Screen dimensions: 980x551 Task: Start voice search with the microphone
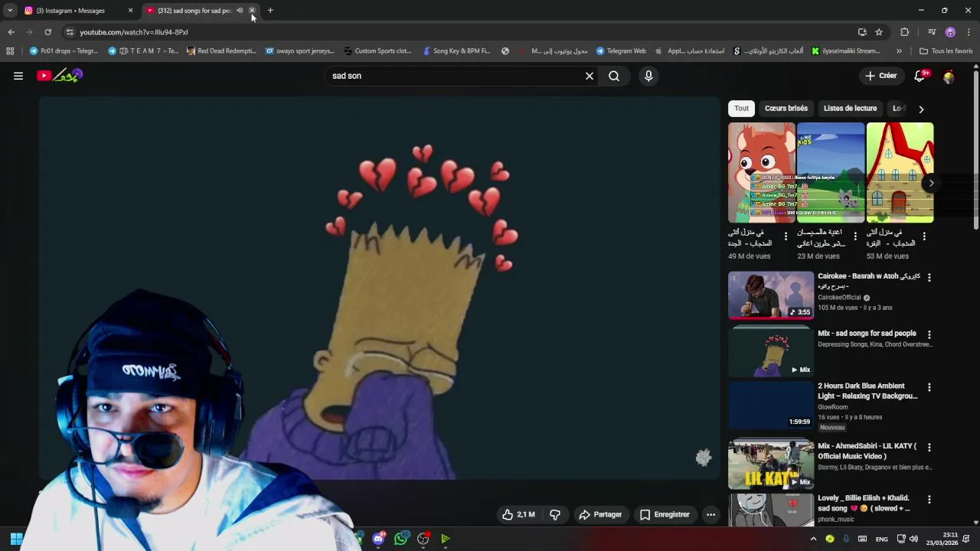click(648, 76)
